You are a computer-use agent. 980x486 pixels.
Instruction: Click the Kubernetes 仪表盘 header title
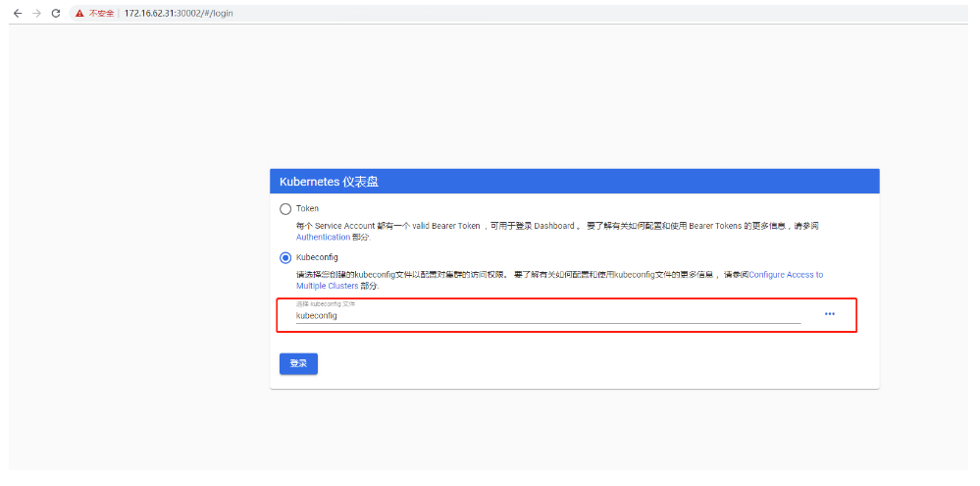point(330,182)
